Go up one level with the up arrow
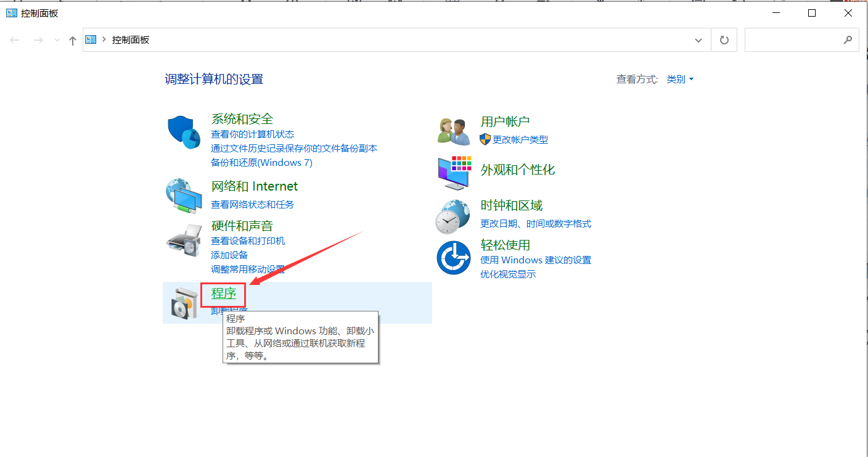Screen dimensions: 868x457 click(73, 40)
